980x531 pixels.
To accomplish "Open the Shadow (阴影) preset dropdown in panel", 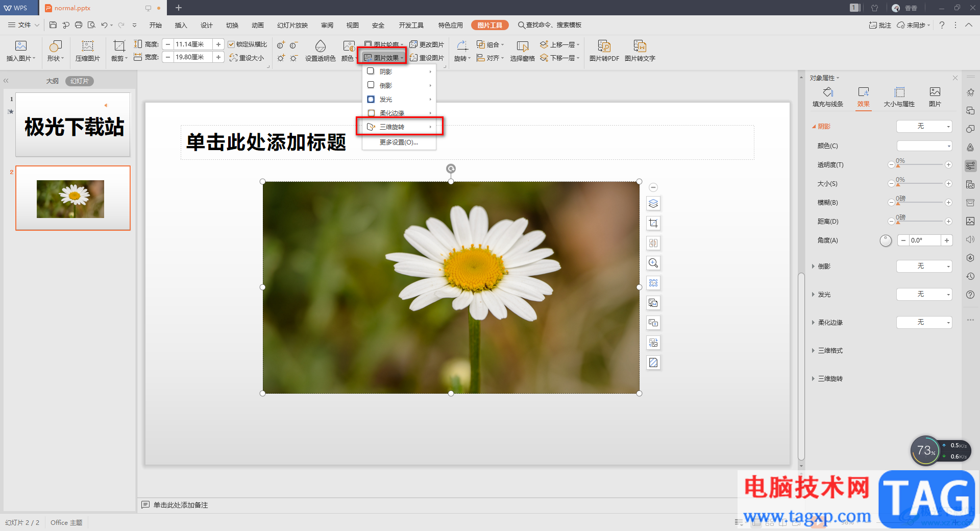I will click(x=924, y=126).
